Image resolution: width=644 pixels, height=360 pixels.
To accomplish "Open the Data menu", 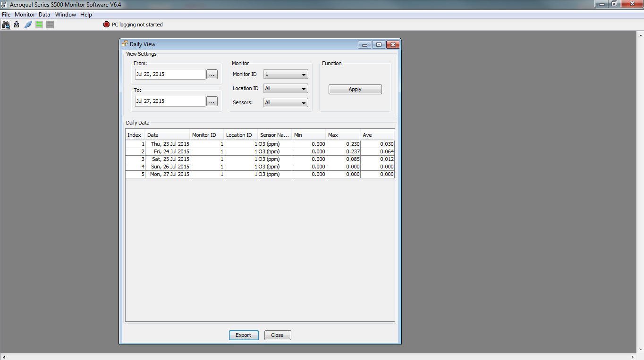I will (44, 15).
